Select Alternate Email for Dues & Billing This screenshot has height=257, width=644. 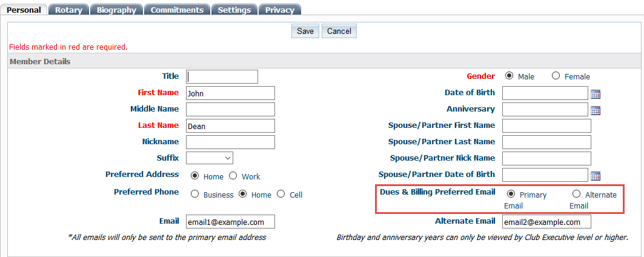point(576,195)
